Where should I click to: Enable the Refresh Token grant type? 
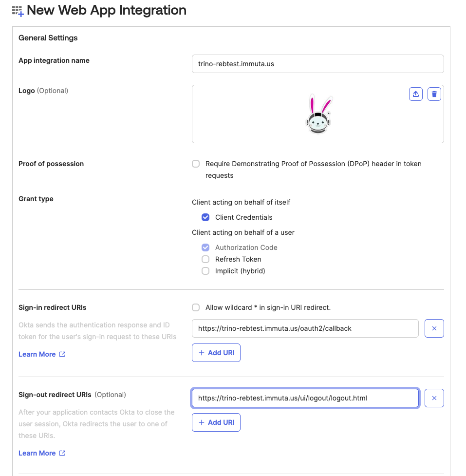(205, 259)
